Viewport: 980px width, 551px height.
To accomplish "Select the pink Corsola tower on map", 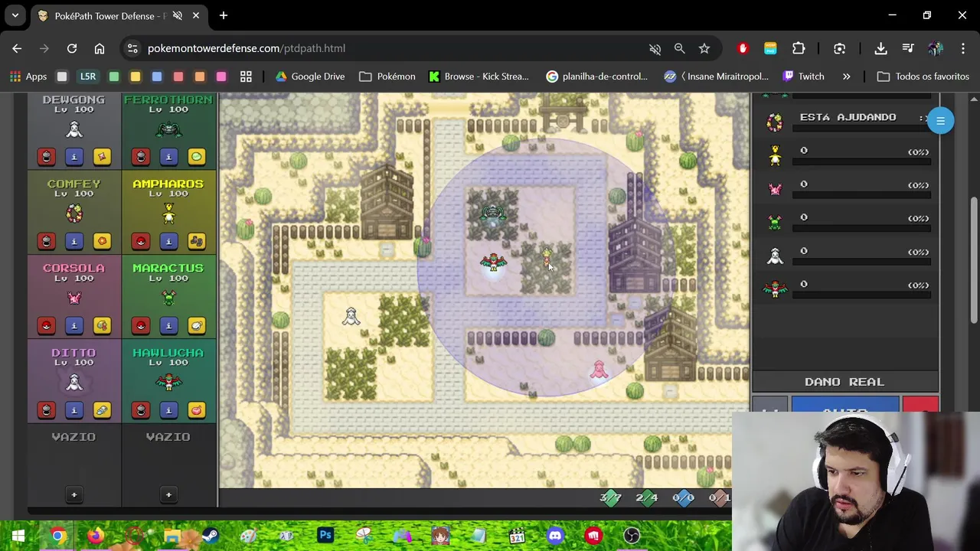I will (x=599, y=370).
